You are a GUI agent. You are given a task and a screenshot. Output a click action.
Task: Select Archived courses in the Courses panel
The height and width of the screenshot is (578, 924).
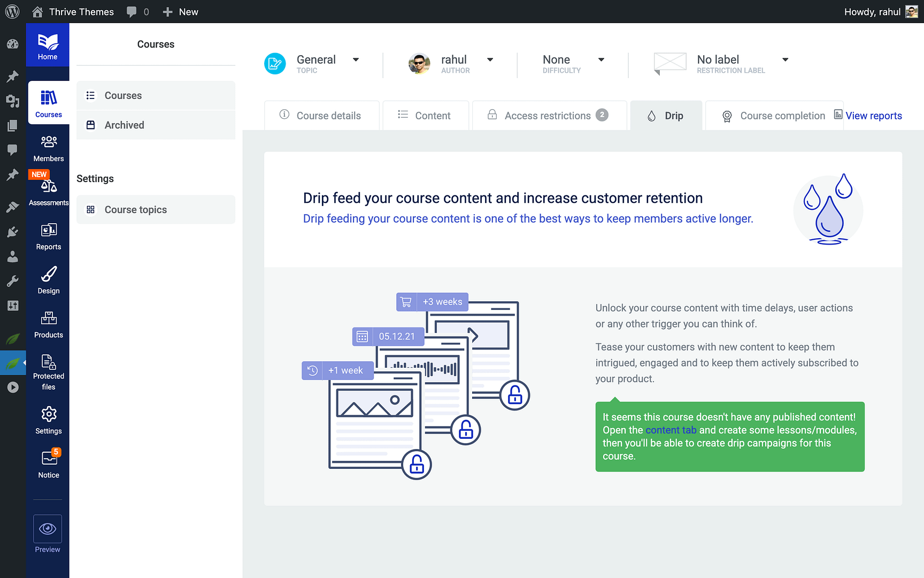pos(124,125)
